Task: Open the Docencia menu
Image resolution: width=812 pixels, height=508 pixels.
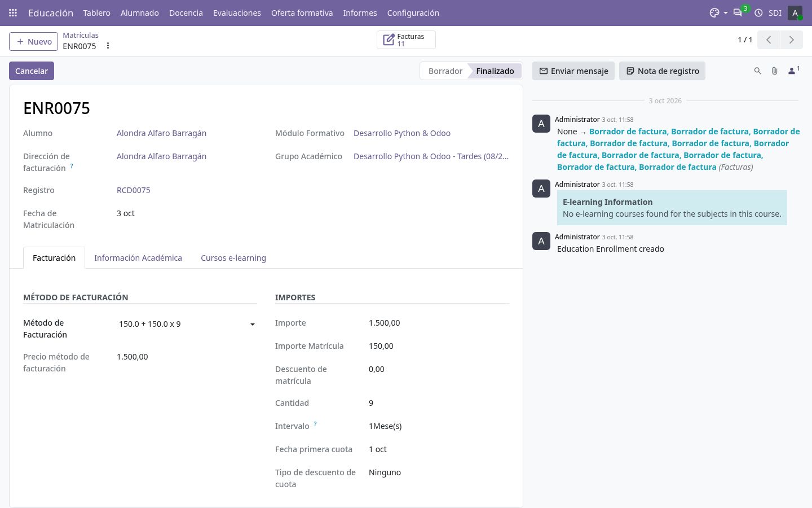Action: click(x=186, y=13)
